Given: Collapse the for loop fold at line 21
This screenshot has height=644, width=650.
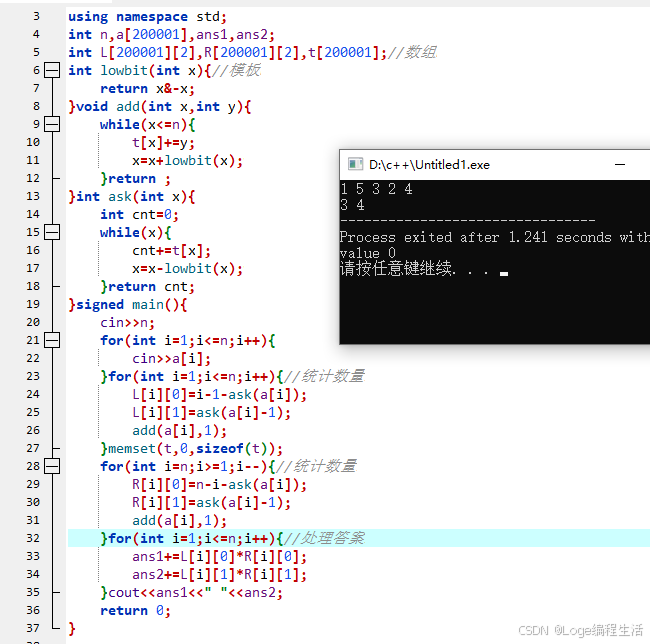Looking at the screenshot, I should tap(52, 340).
